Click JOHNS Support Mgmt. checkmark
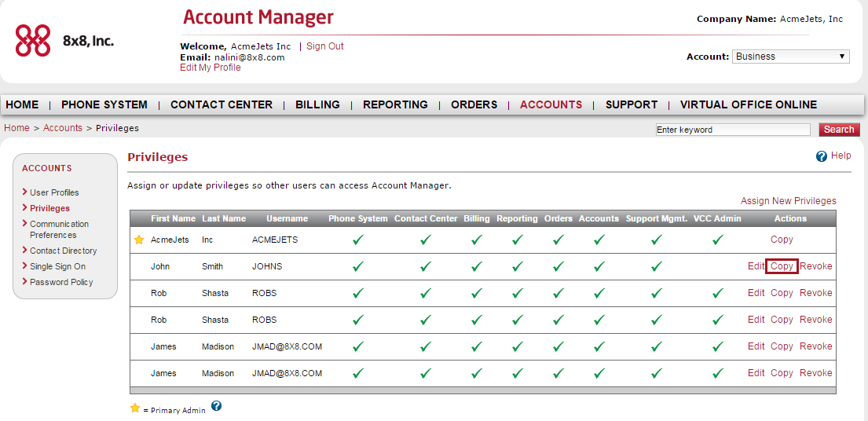868x421 pixels. (657, 266)
